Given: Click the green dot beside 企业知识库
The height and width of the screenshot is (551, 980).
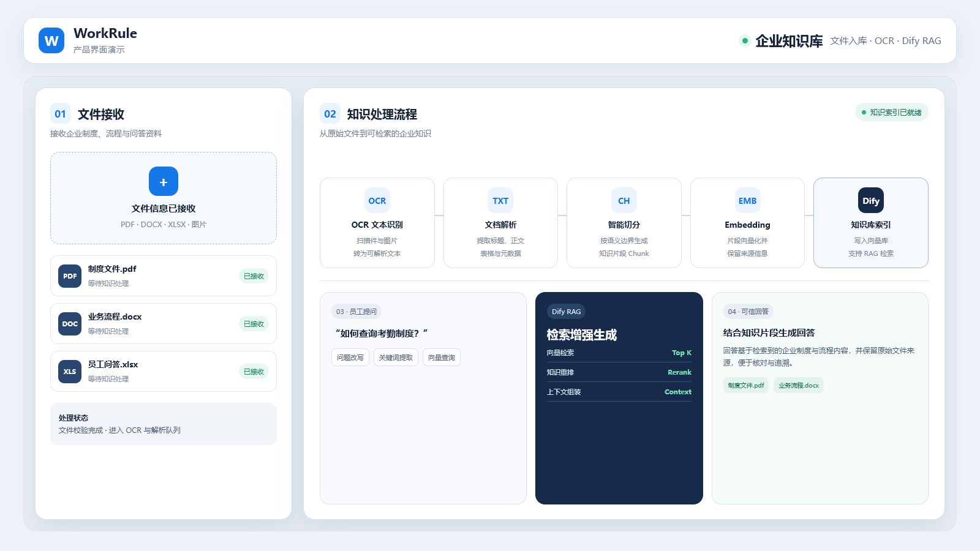Looking at the screenshot, I should (x=745, y=41).
